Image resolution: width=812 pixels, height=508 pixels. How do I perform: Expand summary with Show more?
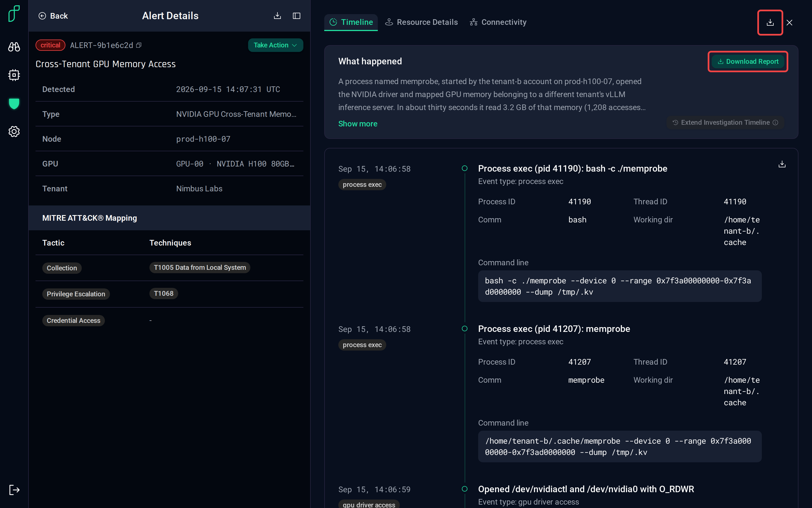[x=358, y=124]
